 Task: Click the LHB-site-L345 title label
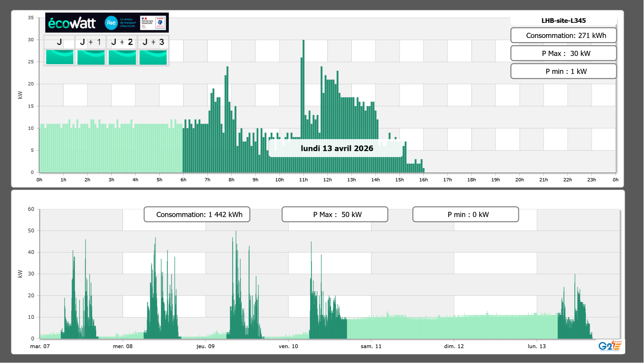click(x=563, y=21)
